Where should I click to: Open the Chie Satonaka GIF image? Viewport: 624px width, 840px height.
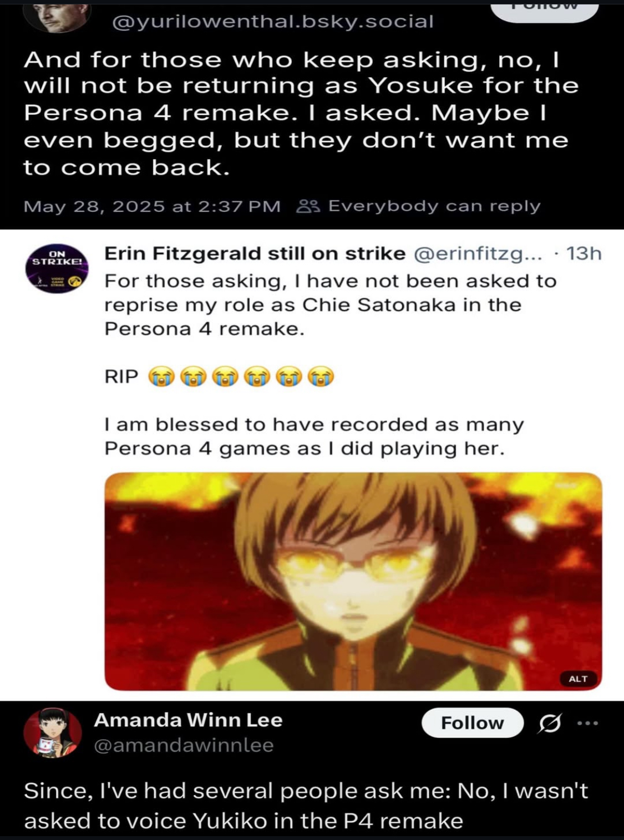click(x=353, y=581)
